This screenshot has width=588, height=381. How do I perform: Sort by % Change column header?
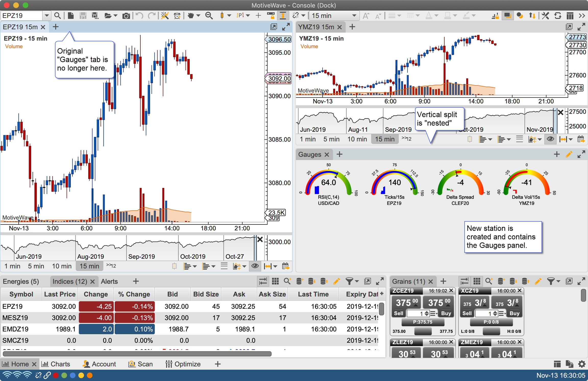[x=134, y=294]
